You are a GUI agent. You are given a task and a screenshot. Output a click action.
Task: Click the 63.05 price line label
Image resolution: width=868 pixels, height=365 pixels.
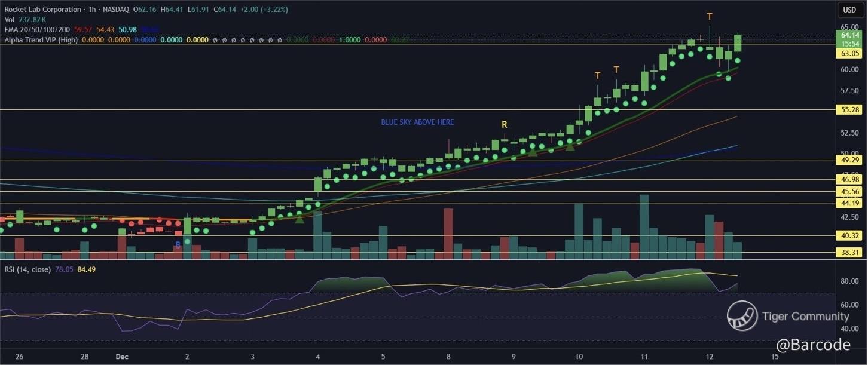850,53
